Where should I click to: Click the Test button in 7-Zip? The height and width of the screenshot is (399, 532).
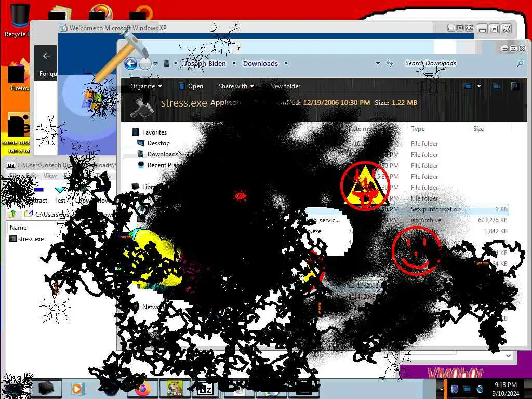pyautogui.click(x=60, y=195)
